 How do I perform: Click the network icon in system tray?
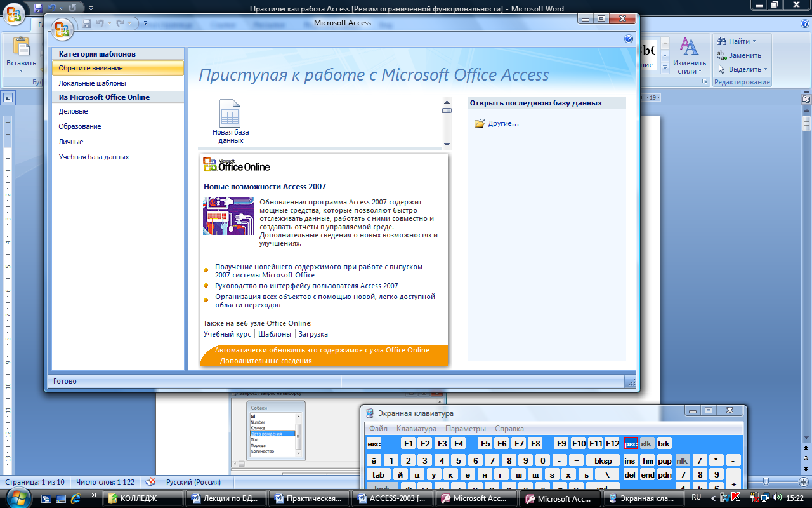point(766,497)
